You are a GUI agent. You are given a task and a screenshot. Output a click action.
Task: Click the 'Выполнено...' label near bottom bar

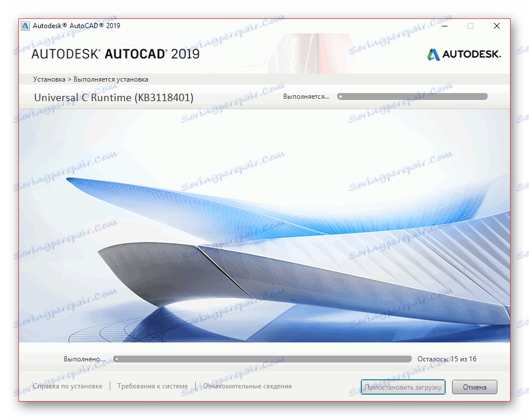(x=84, y=359)
